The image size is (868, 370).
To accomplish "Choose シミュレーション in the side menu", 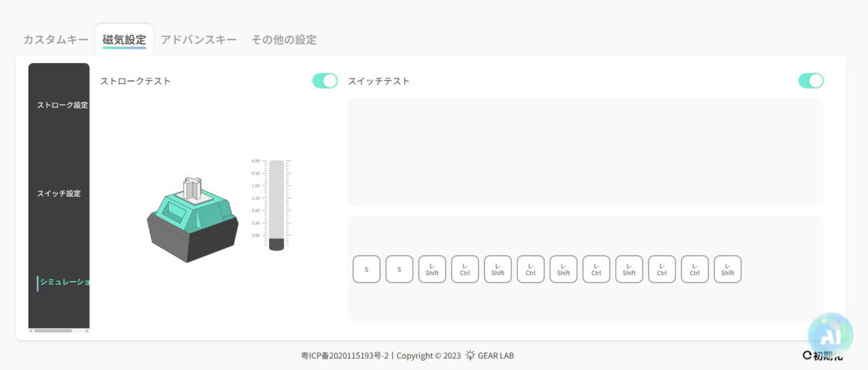I will [64, 282].
